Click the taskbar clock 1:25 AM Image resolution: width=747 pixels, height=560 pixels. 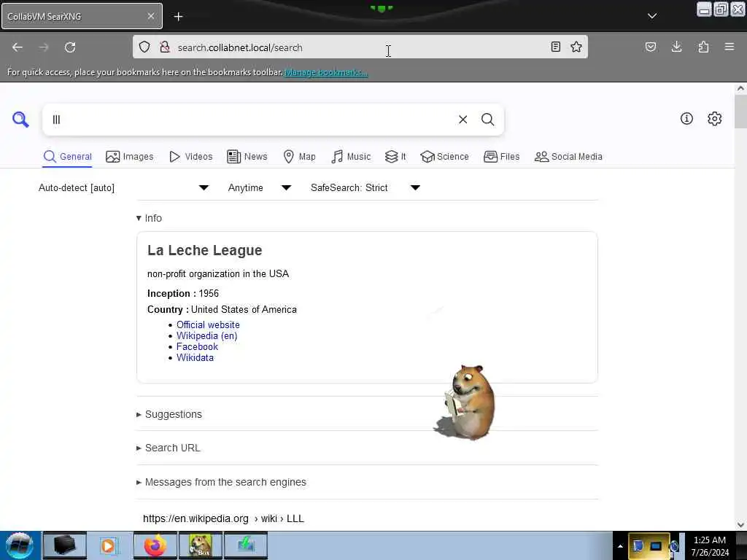point(710,545)
